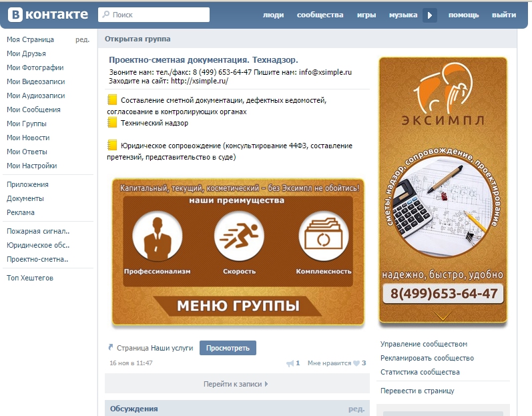Click Страница Наши услуги link
Screen dimensions: 532x416
pyautogui.click(x=155, y=348)
